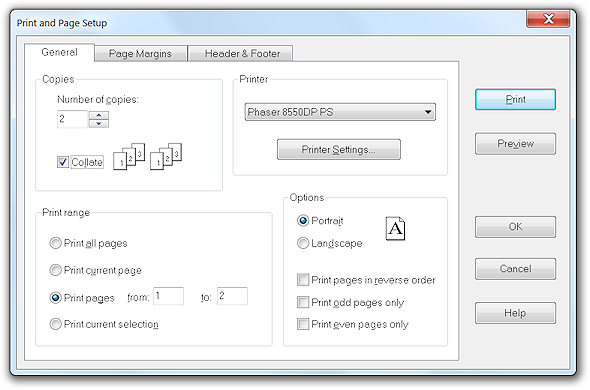Open the Page Margins tab
The image size is (590, 390).
coord(140,53)
